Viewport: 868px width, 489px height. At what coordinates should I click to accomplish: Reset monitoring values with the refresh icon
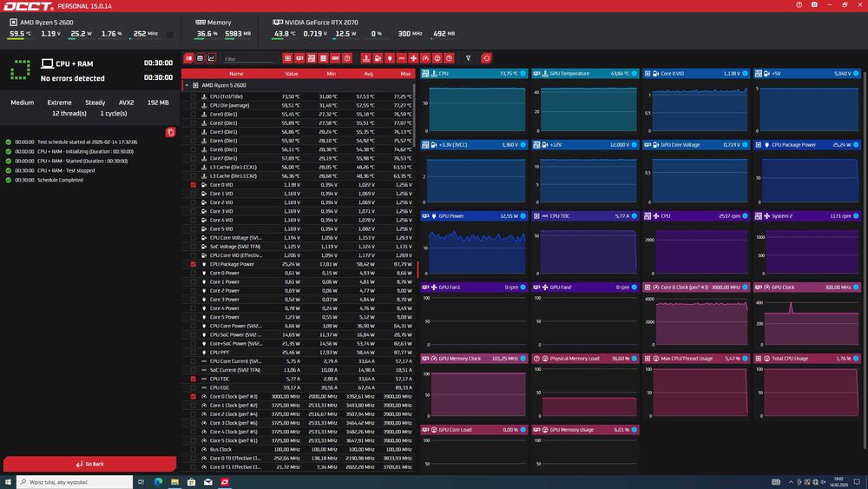pos(486,58)
